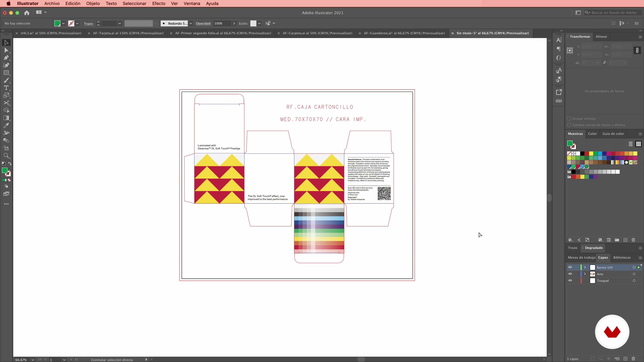
Task: Select the yellow swatch in Muestras
Action: [591, 153]
